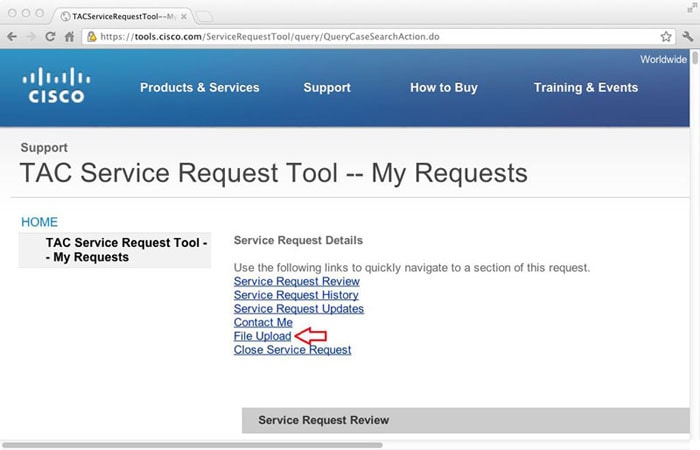Open the How to Buy menu
Viewport: 700px width, 450px height.
tap(444, 88)
